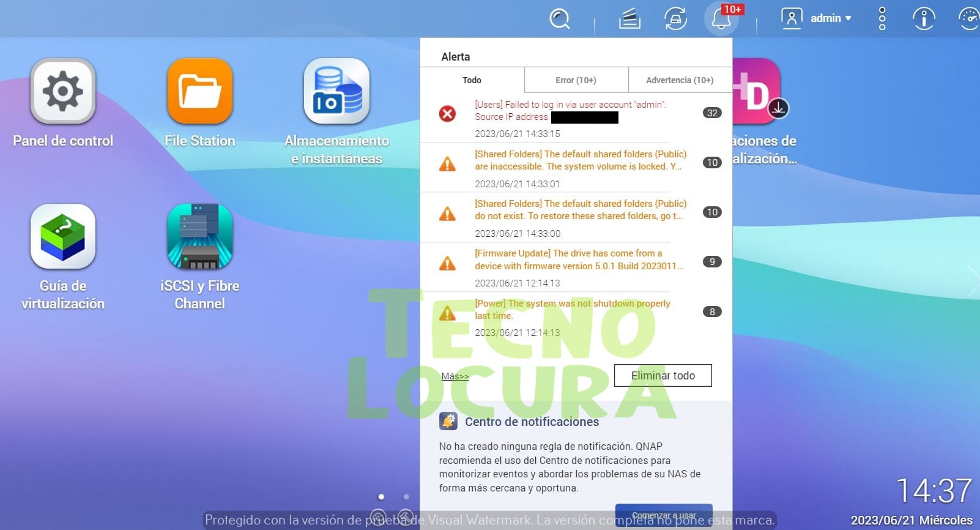980x530 pixels.
Task: Open the information icon in top bar
Action: 924,18
